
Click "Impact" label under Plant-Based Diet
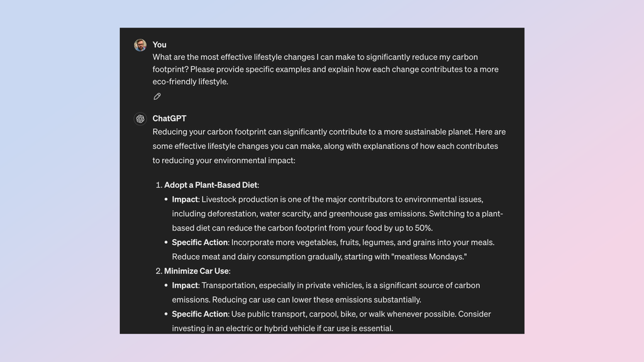(x=185, y=199)
